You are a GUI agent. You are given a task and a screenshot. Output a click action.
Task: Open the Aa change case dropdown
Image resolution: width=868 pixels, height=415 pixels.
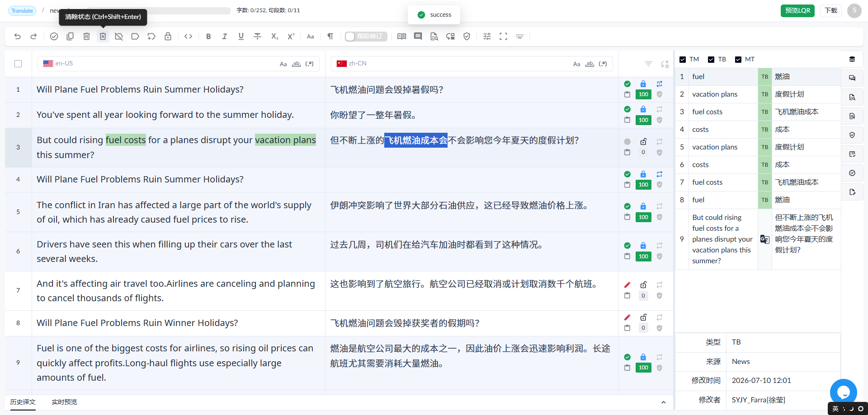311,37
